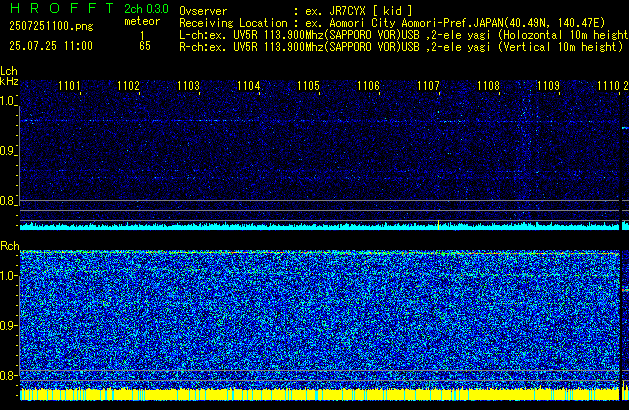The height and width of the screenshot is (410, 629).
Task: Click the Ovserver JR7CYX line
Action: pos(296,11)
